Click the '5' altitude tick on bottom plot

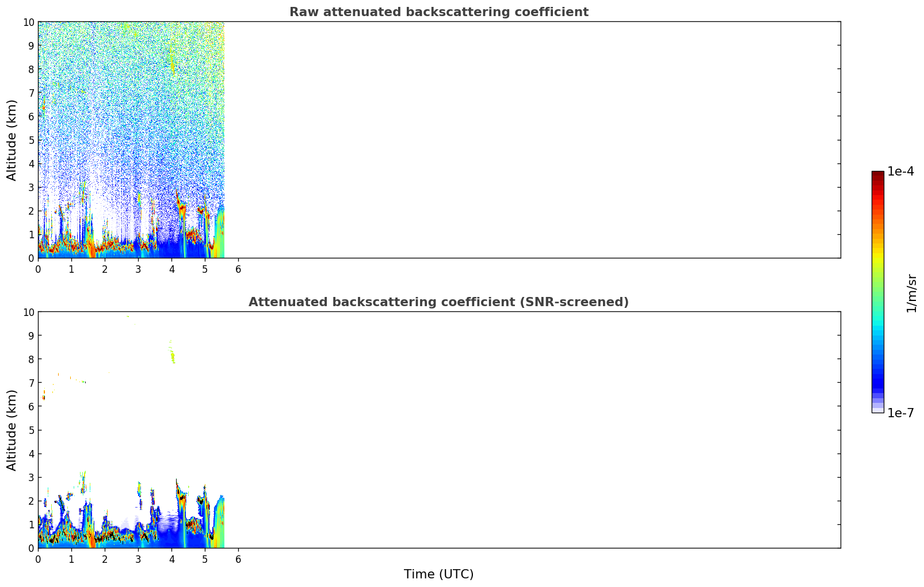coord(32,430)
